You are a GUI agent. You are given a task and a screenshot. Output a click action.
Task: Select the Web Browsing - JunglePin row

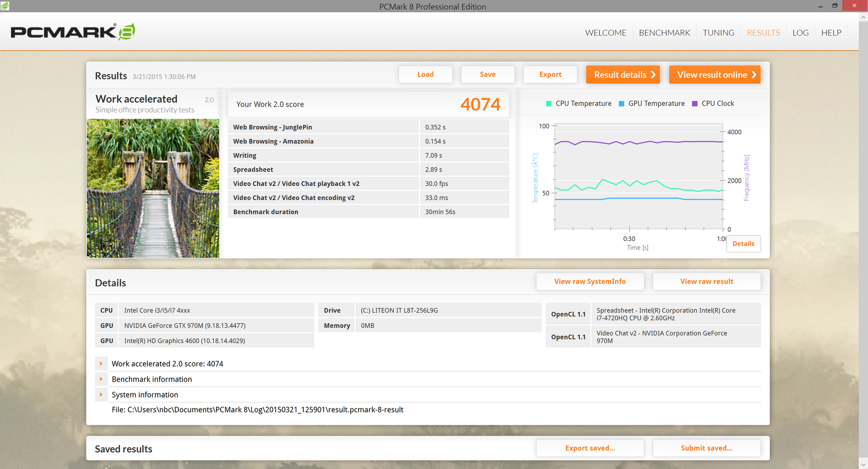click(368, 127)
